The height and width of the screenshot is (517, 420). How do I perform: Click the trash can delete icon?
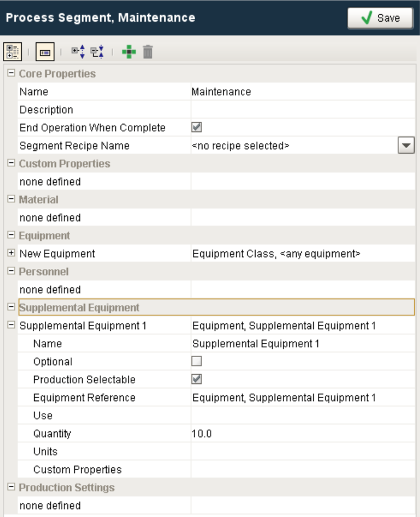tap(148, 53)
